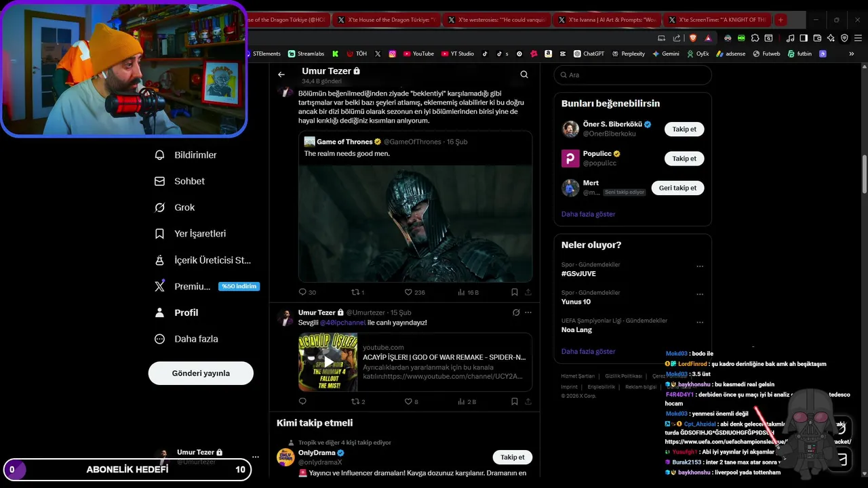The height and width of the screenshot is (488, 868).
Task: Play the ACAYİP İŞLER YouTube video thumbnail
Action: click(328, 362)
